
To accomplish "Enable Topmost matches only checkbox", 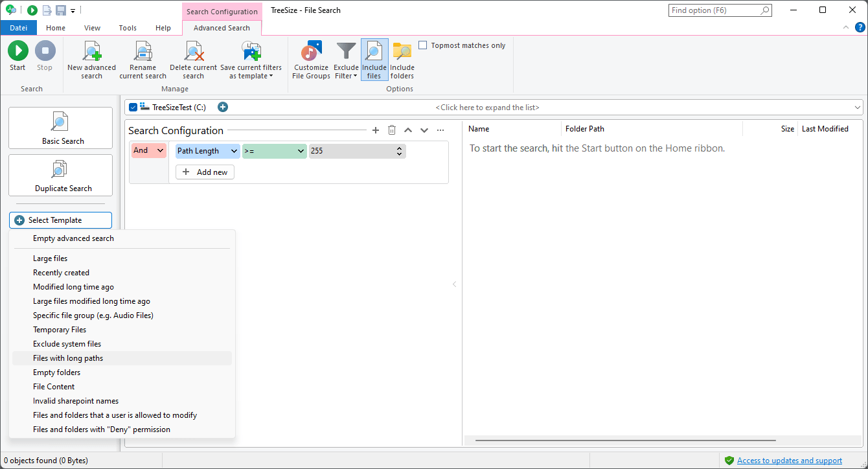I will click(423, 45).
